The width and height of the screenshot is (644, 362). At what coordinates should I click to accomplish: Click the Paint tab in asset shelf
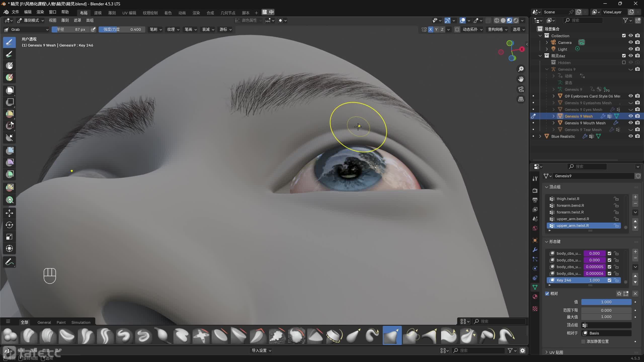coord(61,322)
